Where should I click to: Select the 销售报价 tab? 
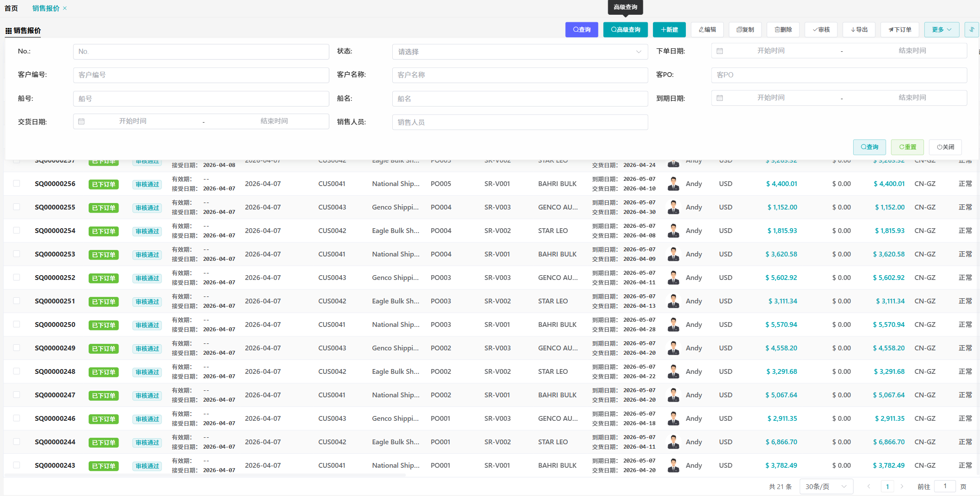tap(46, 8)
